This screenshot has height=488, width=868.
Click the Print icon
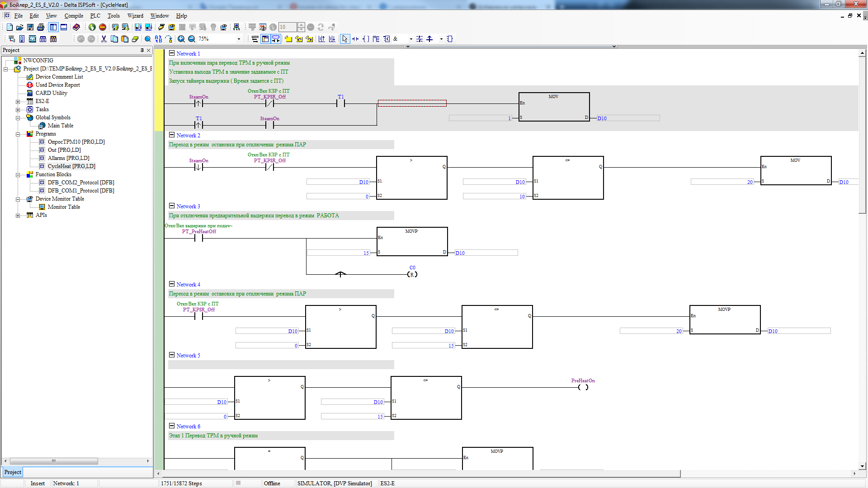[41, 27]
